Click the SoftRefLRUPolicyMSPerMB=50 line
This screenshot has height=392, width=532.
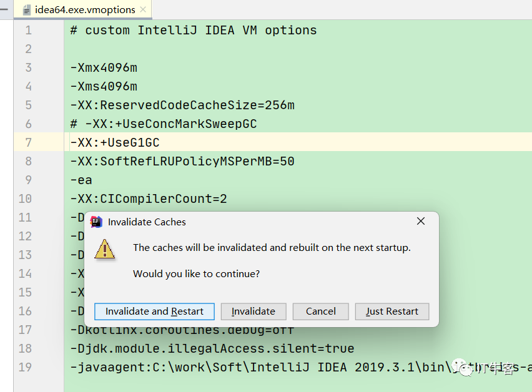[x=182, y=162]
